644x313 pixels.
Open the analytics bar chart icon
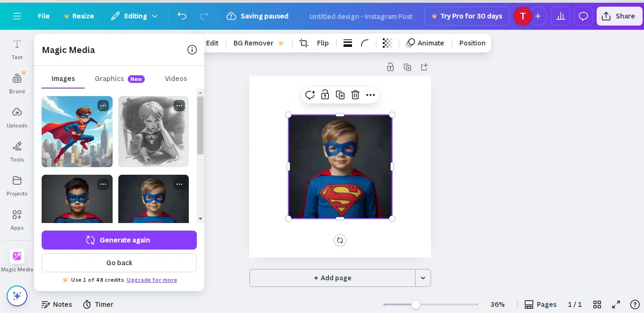coord(561,16)
